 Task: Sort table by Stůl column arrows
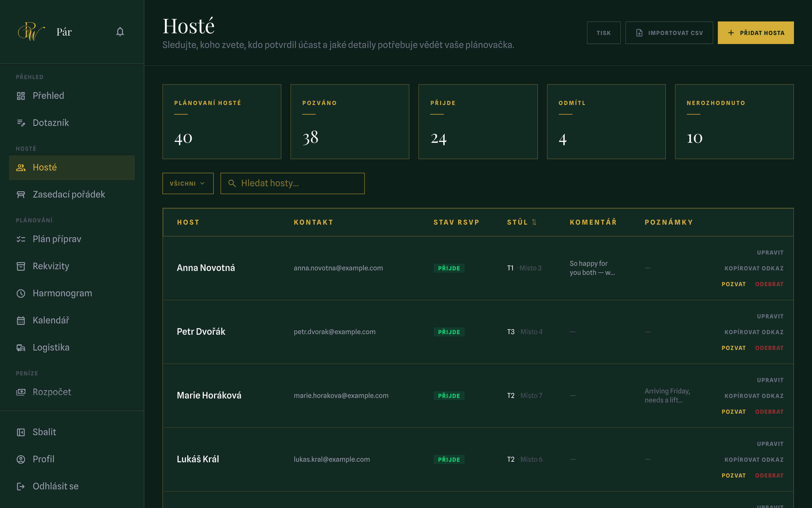pyautogui.click(x=534, y=222)
